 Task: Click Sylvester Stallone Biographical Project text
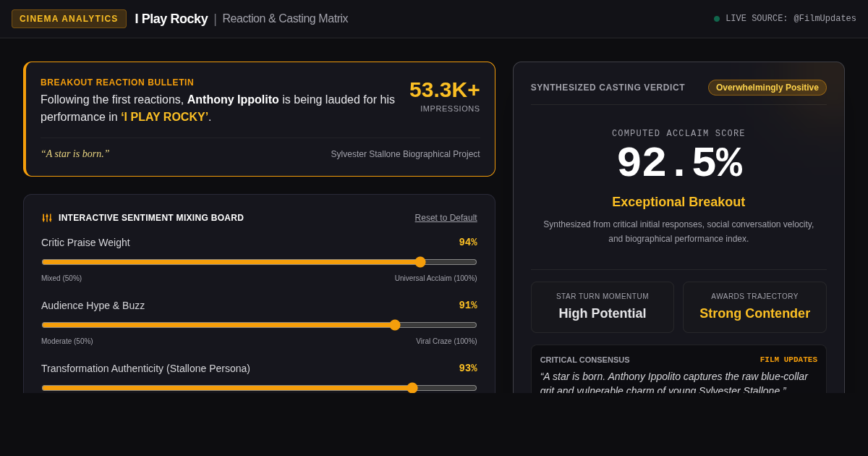pyautogui.click(x=406, y=154)
